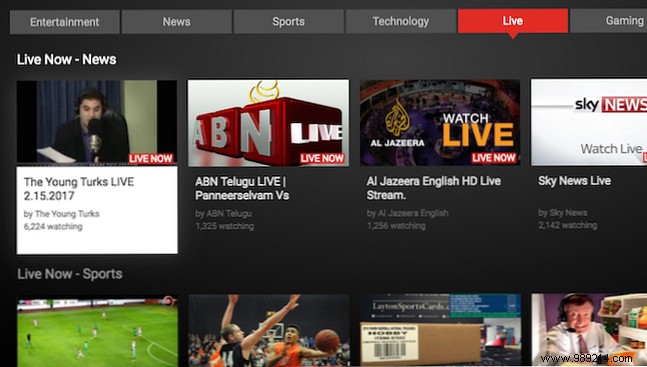Image resolution: width=647 pixels, height=367 pixels.
Task: Open the Entertainment tab
Action: click(65, 21)
